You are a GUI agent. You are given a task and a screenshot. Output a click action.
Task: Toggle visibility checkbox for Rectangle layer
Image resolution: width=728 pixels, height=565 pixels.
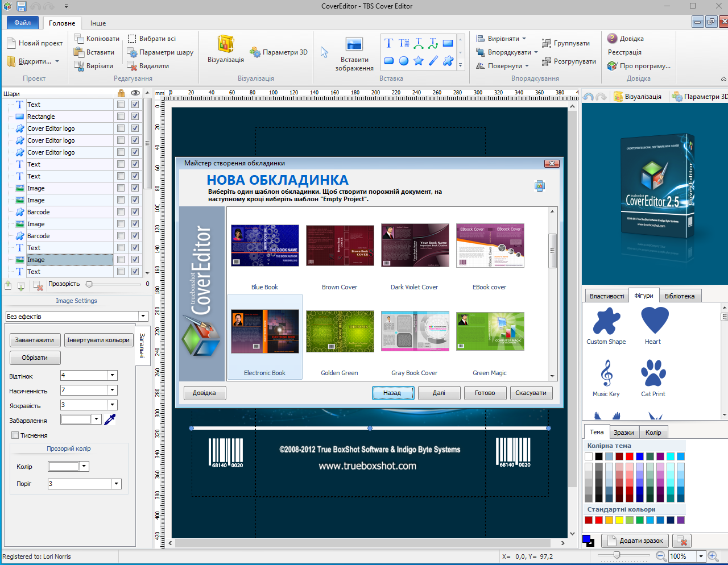135,117
